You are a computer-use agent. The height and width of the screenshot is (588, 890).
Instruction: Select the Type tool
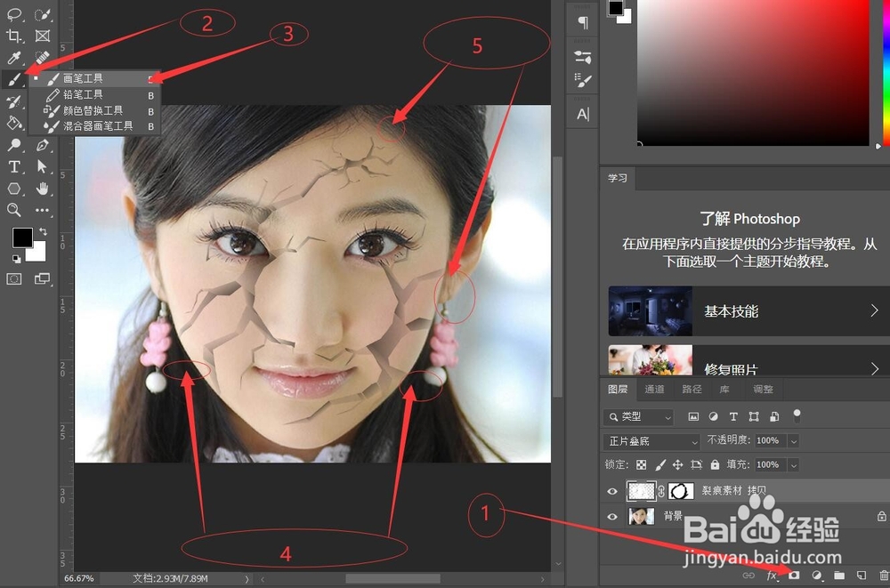point(12,167)
